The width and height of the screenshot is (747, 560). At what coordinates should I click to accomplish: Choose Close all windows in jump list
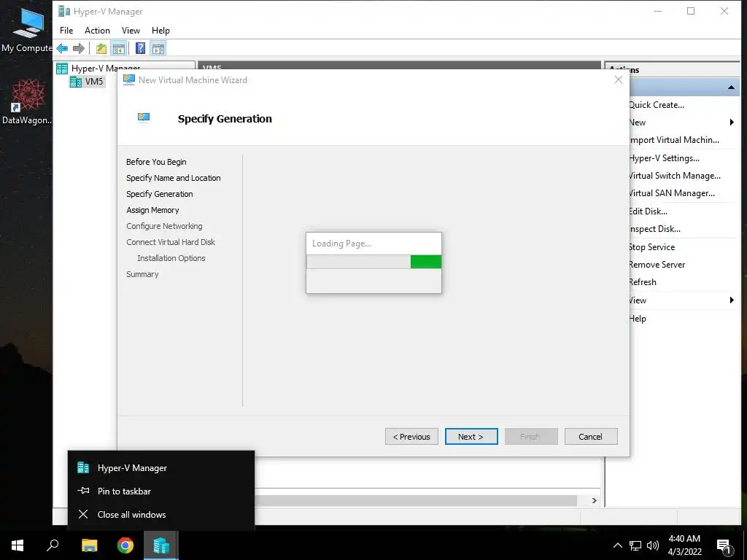tap(161, 514)
